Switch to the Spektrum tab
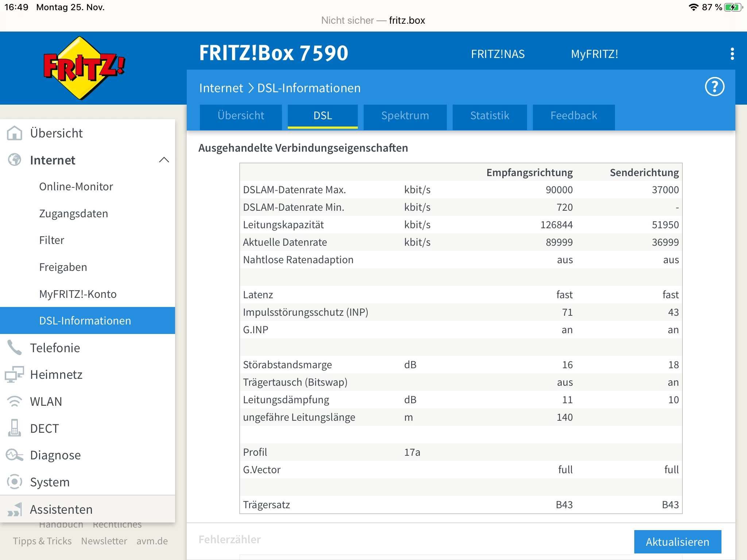 (405, 116)
